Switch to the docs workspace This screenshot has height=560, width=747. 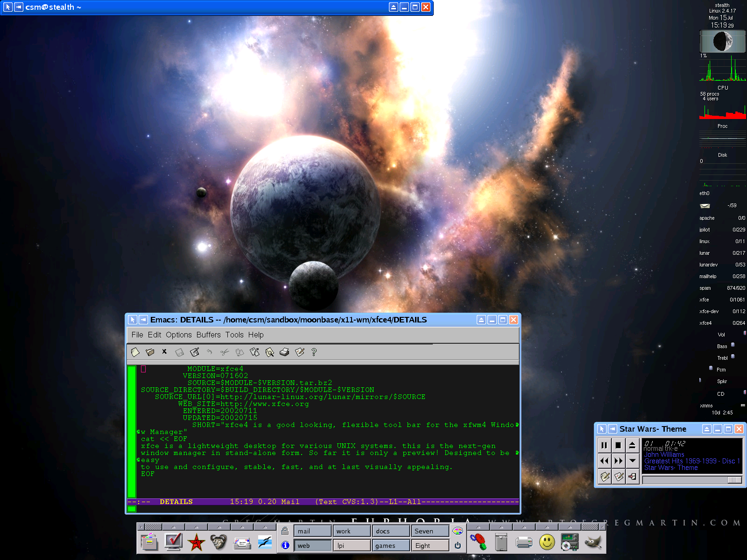click(391, 531)
